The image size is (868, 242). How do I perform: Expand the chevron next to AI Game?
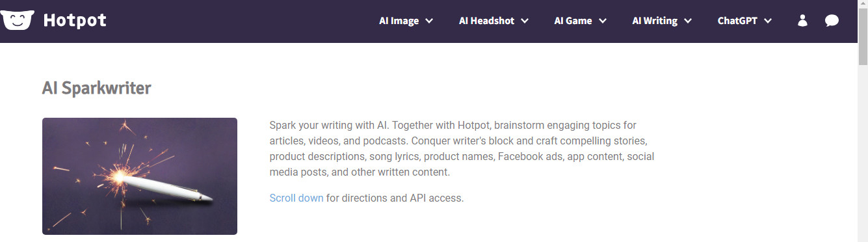(603, 21)
